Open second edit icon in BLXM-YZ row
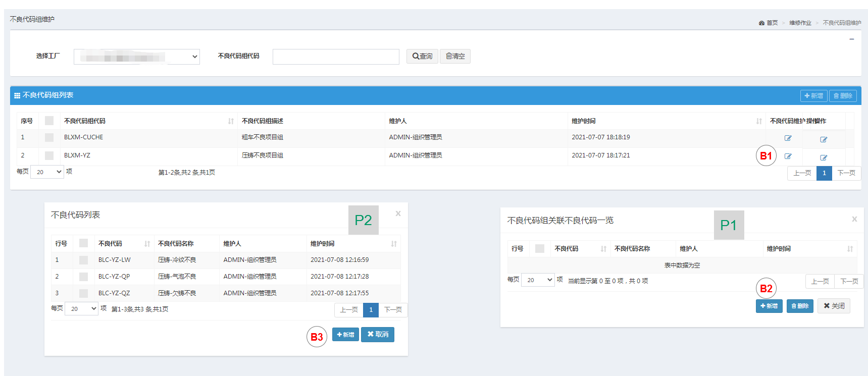 824,157
